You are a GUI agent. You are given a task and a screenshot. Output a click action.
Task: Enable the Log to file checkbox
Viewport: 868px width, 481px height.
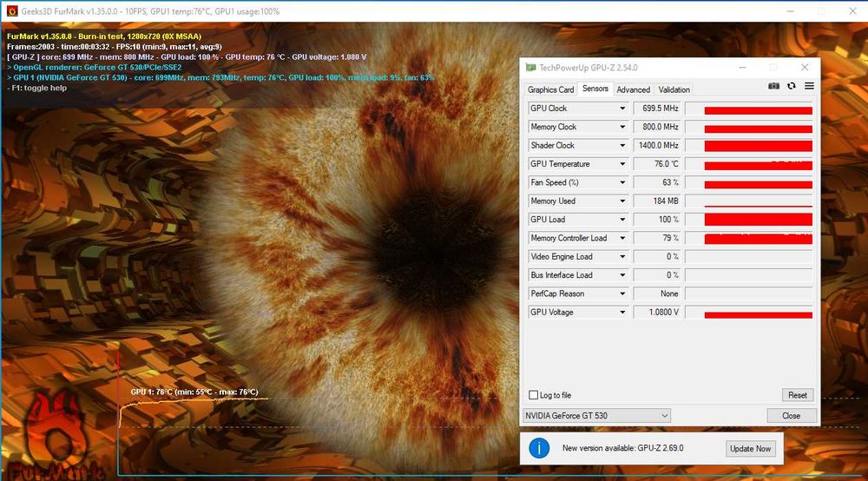pyautogui.click(x=534, y=395)
